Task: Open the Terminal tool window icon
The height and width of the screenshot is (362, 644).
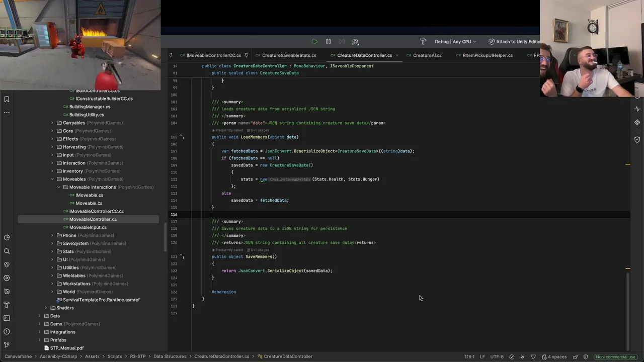Action: [x=7, y=318]
